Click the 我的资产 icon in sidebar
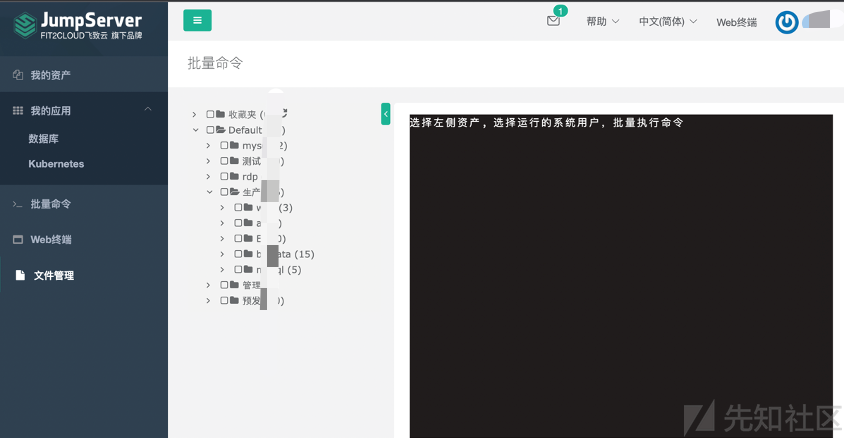The image size is (844, 438). pyautogui.click(x=18, y=75)
